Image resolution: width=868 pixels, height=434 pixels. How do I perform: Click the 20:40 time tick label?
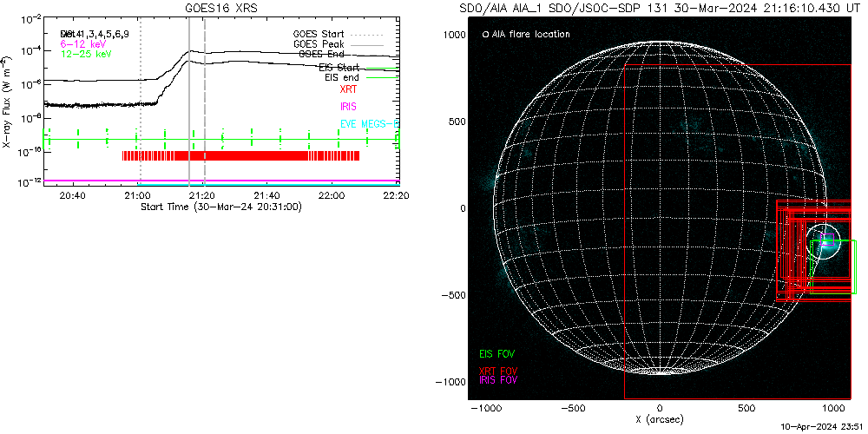tap(72, 196)
